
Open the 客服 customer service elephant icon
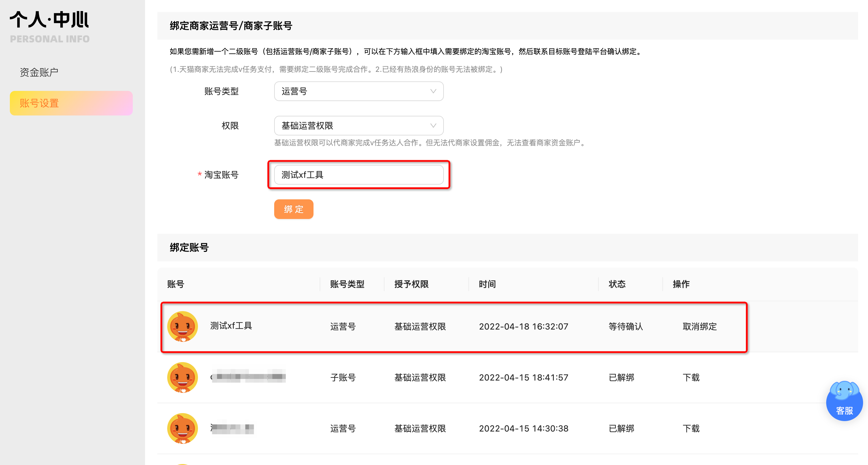(844, 401)
